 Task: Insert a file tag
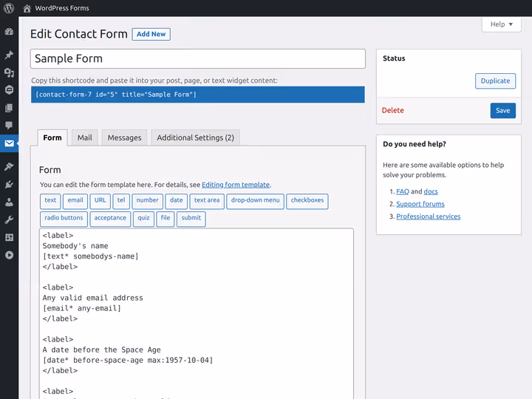click(166, 219)
